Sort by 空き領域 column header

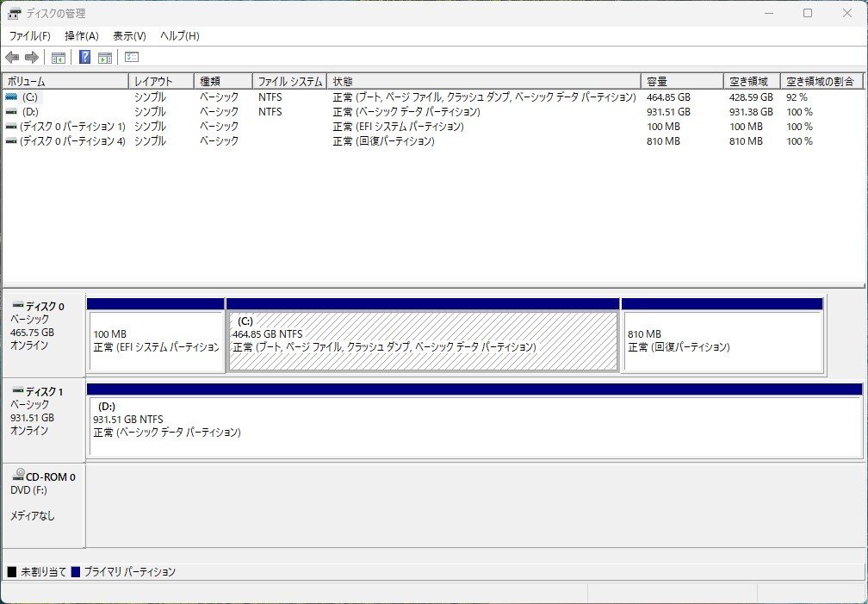tap(752, 82)
